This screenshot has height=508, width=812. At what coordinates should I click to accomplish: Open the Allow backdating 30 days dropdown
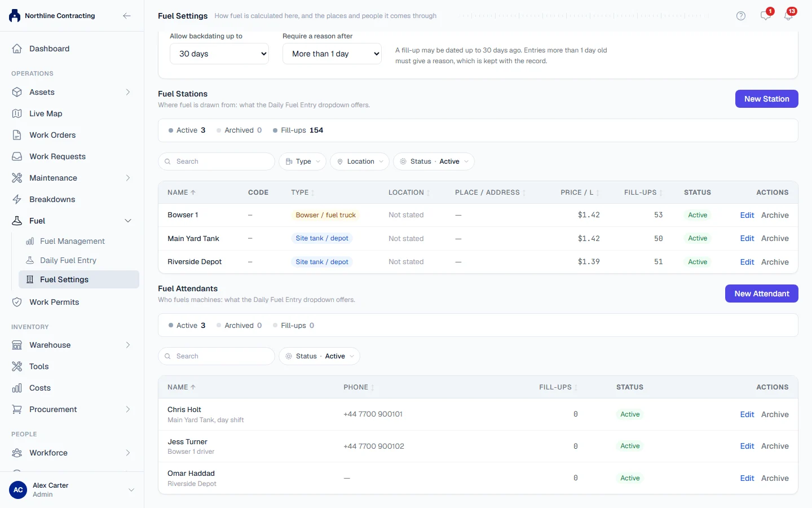pos(219,54)
